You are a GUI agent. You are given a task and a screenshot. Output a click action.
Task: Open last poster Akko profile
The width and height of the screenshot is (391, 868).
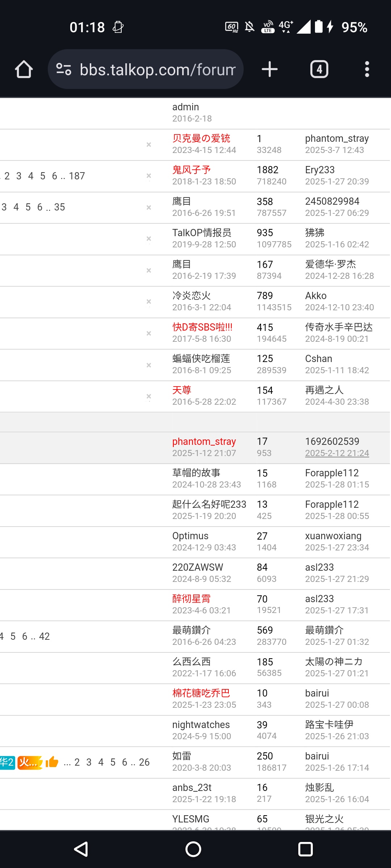[x=316, y=295]
